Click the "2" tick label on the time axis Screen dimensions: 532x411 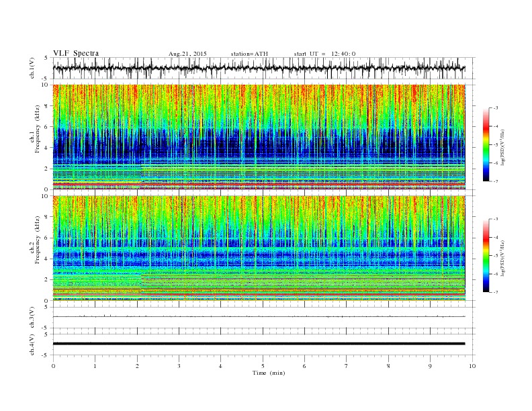pos(137,366)
